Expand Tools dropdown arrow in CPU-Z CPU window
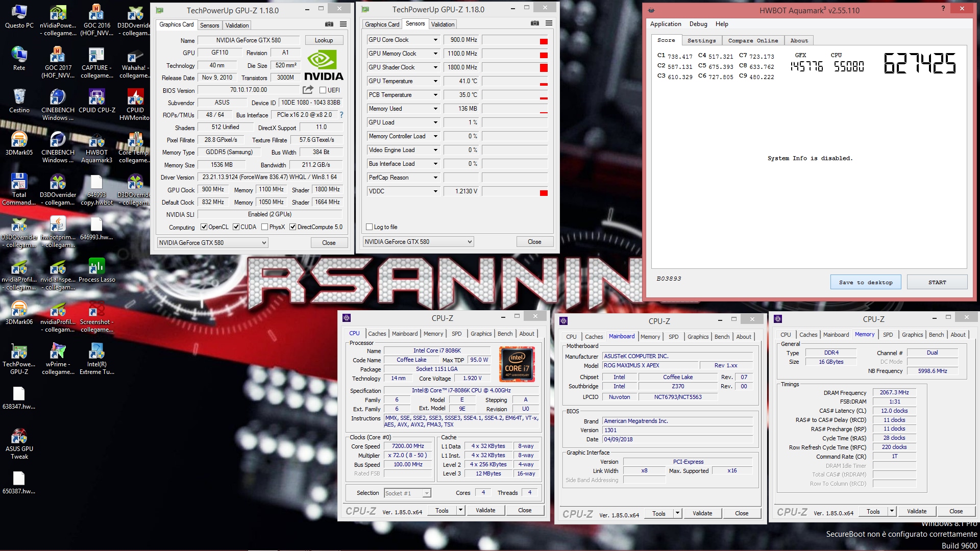 (460, 510)
